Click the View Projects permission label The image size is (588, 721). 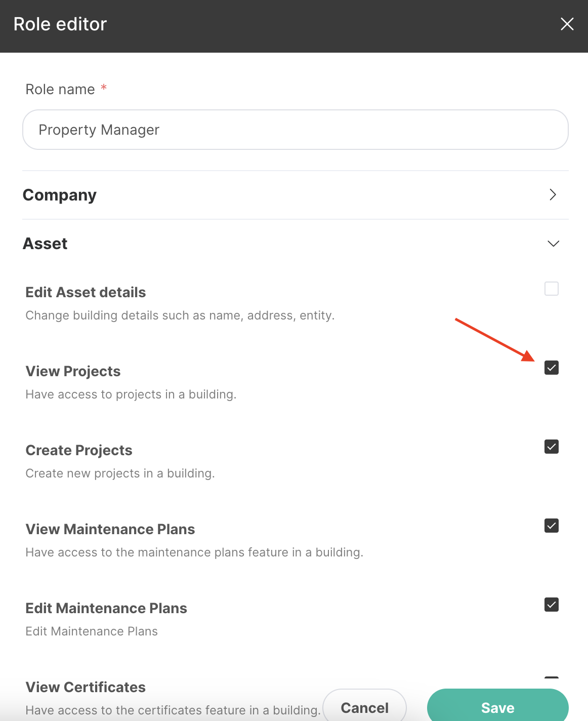(x=73, y=371)
